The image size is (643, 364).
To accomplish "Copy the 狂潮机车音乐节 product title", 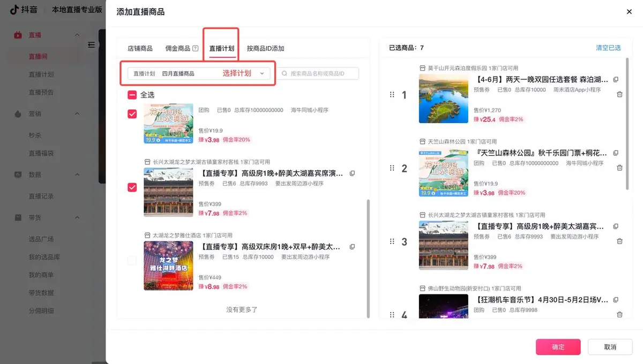I will coord(616,300).
